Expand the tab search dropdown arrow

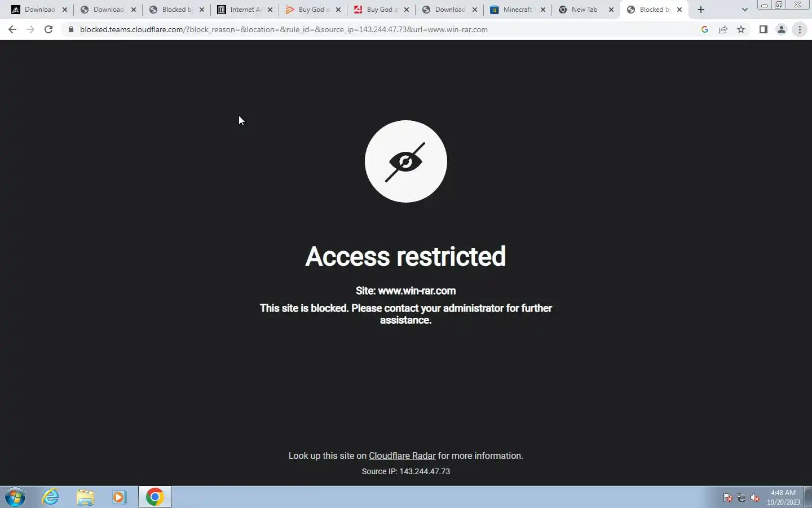coord(744,10)
